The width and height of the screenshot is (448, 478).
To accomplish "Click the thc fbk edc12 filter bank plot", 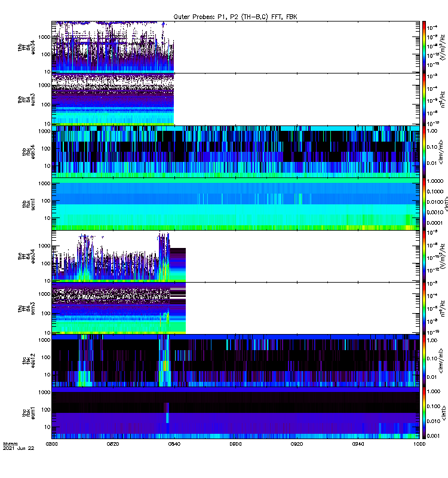I will point(235,361).
